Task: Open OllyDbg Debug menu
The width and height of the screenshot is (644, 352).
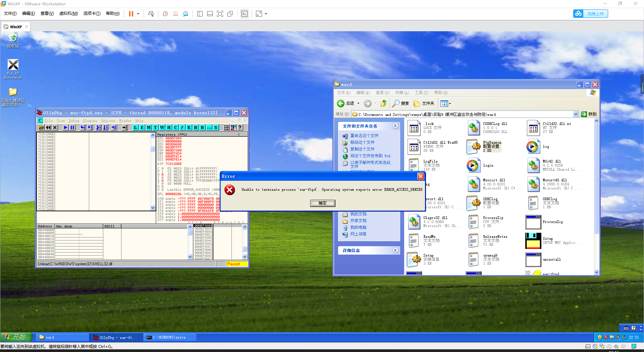Action: (x=74, y=121)
